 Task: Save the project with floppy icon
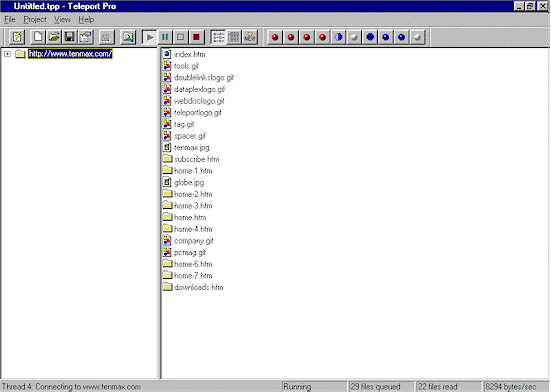pyautogui.click(x=70, y=37)
